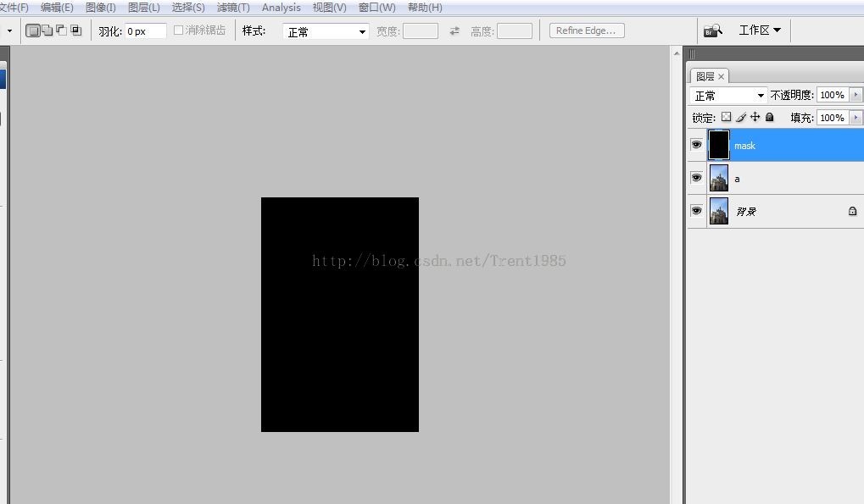
Task: Open the 选择(S) menu
Action: coord(188,8)
